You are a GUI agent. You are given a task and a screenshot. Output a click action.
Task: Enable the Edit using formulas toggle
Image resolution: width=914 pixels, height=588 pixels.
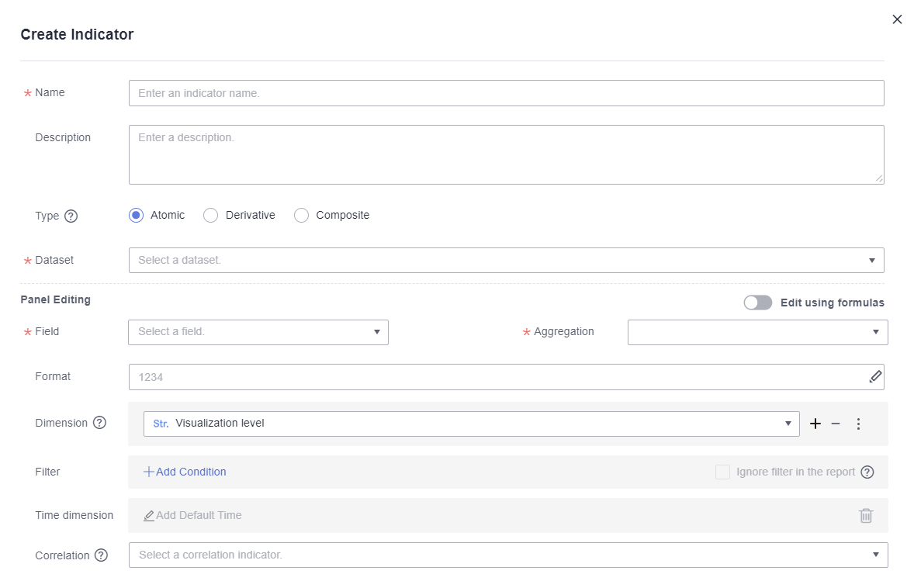[757, 303]
